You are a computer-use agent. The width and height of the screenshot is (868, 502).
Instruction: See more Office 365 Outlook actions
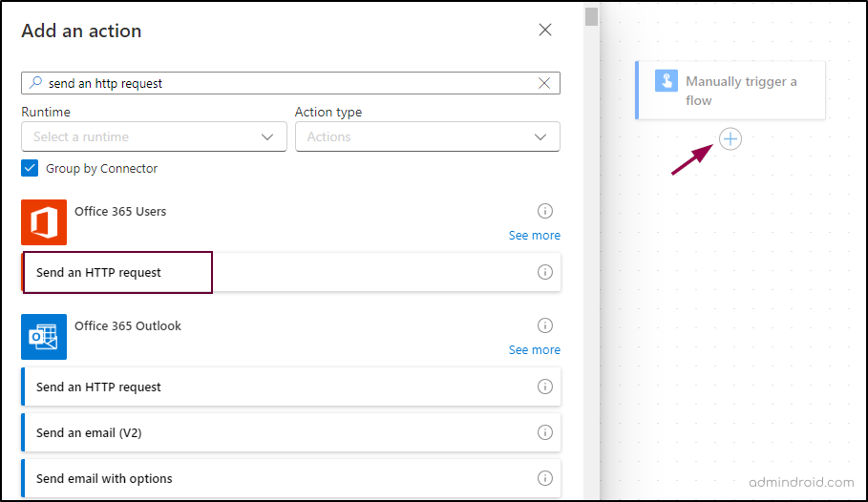click(534, 349)
